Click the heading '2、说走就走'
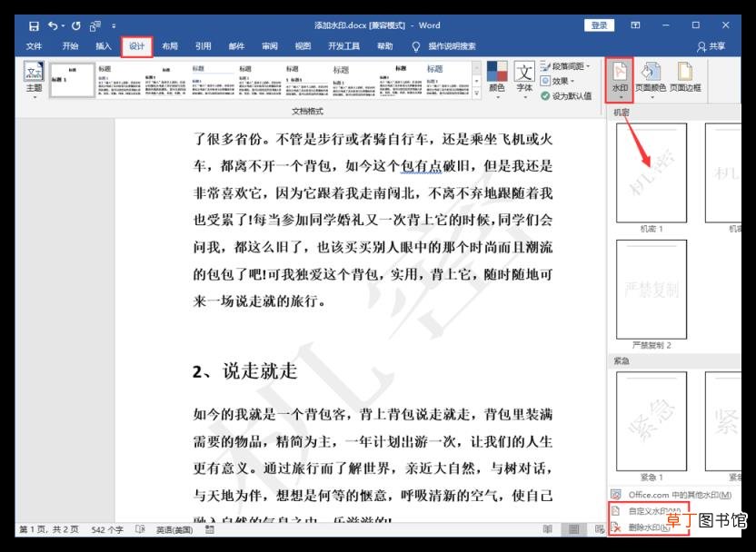 [244, 371]
